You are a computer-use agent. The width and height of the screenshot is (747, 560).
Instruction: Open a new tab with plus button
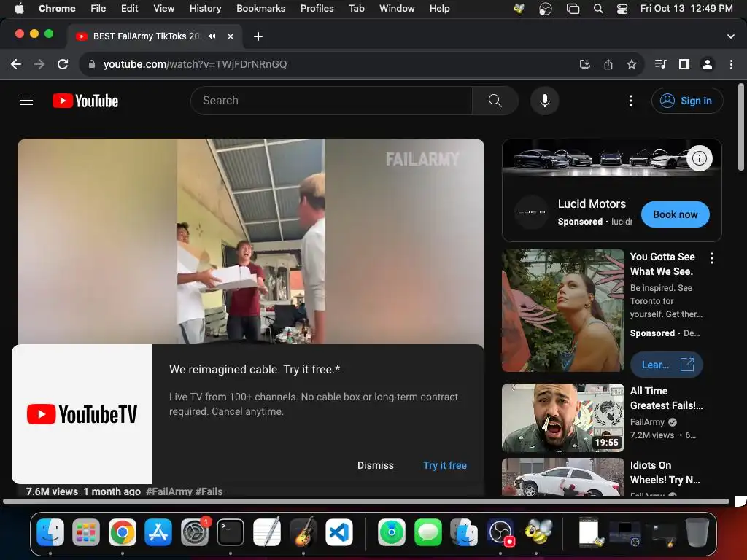click(x=258, y=36)
